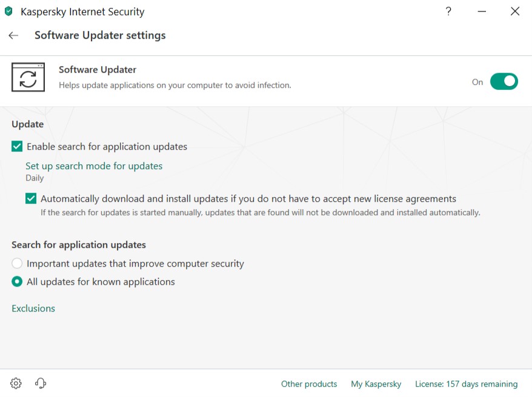Viewport: 532px width, 397px height.
Task: Click the Software Updater heading text
Action: point(98,70)
